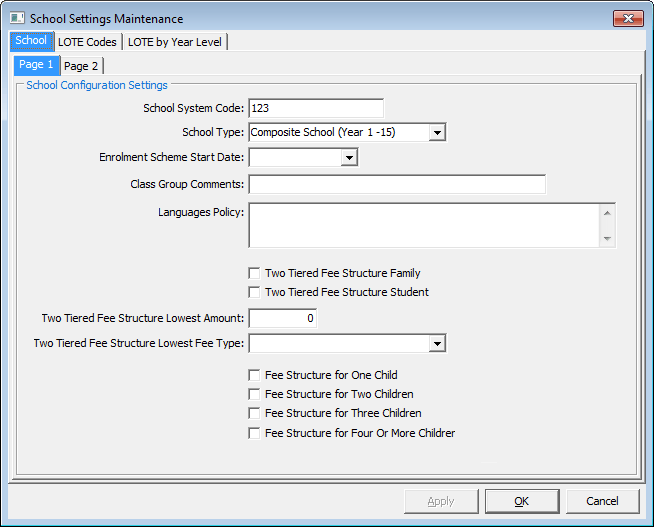Tick Fee Structure for One Child
This screenshot has width=654, height=527.
click(254, 375)
